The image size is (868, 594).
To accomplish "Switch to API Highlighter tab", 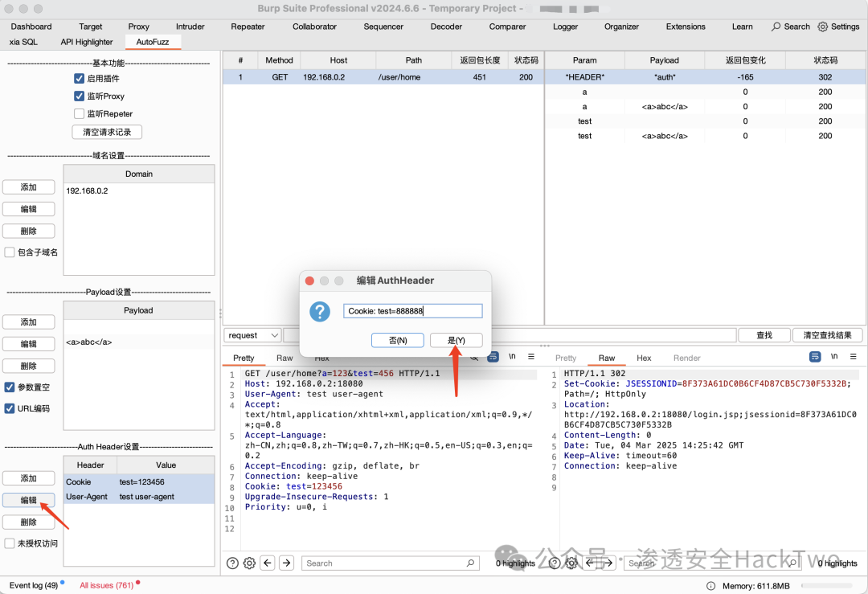I will [86, 42].
